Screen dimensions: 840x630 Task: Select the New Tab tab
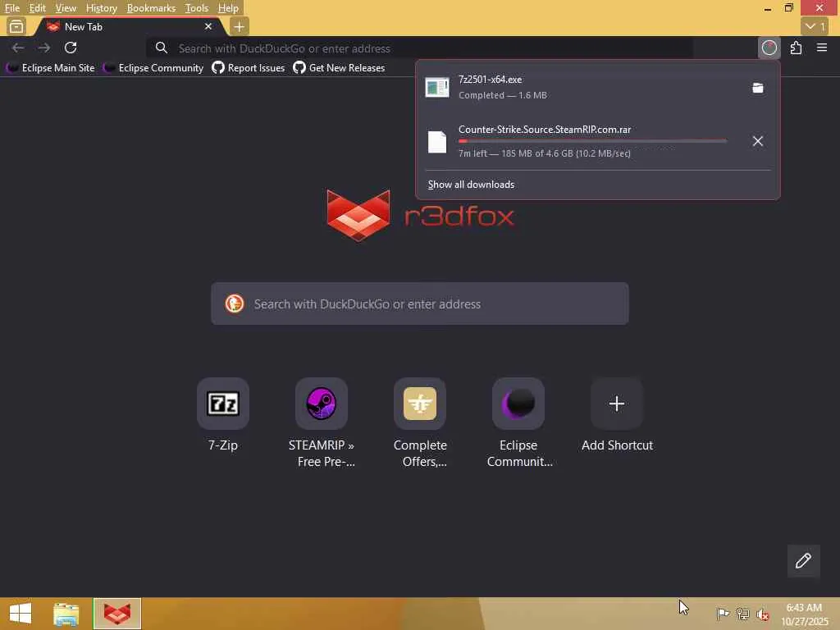tap(129, 26)
